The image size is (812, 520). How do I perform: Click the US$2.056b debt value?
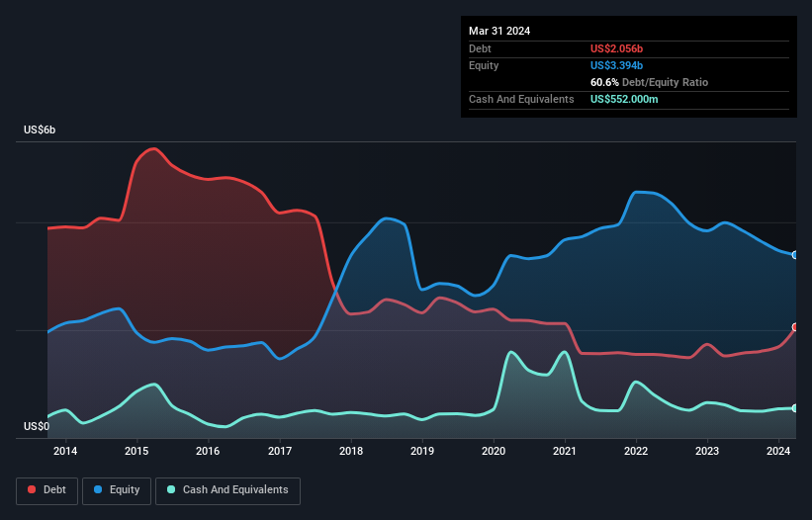coord(616,48)
